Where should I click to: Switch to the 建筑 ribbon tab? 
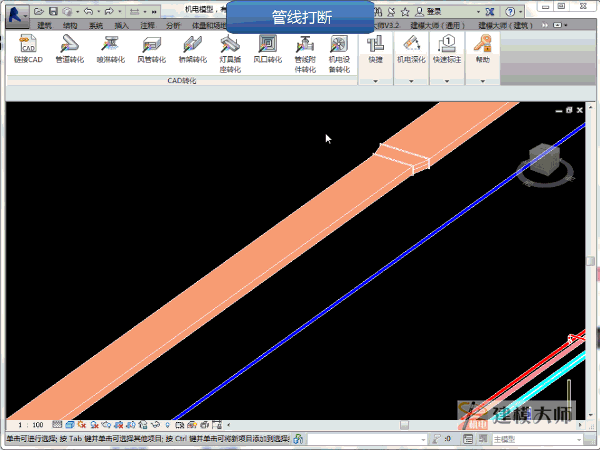(44, 26)
